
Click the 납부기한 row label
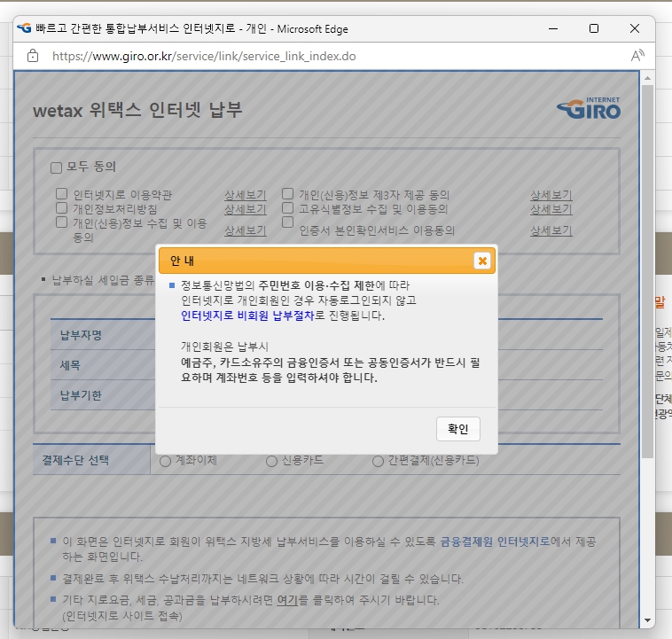[x=81, y=395]
